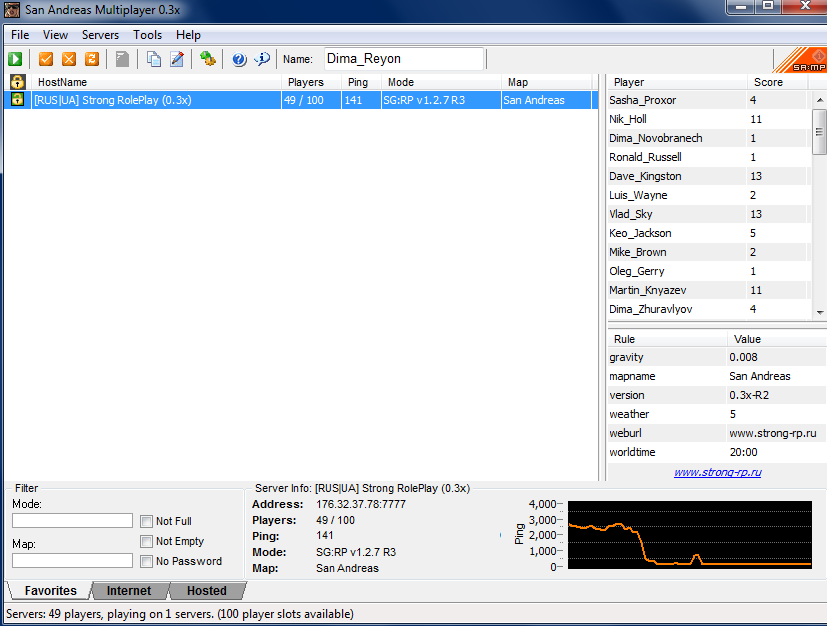Viewport: 827px width, 626px height.
Task: Click the Mode filter text field
Action: point(72,521)
